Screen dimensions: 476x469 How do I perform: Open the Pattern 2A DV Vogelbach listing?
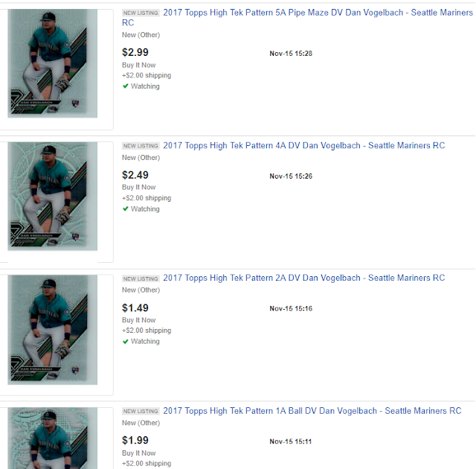point(303,278)
